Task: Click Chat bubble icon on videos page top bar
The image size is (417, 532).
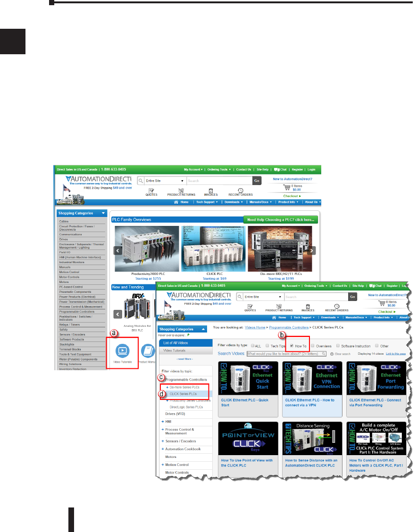Action: 372,286
